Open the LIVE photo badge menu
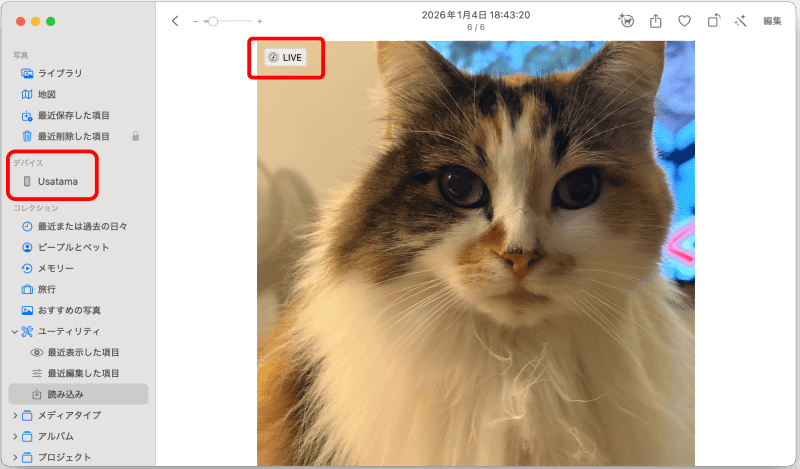The image size is (800, 469). click(x=286, y=57)
